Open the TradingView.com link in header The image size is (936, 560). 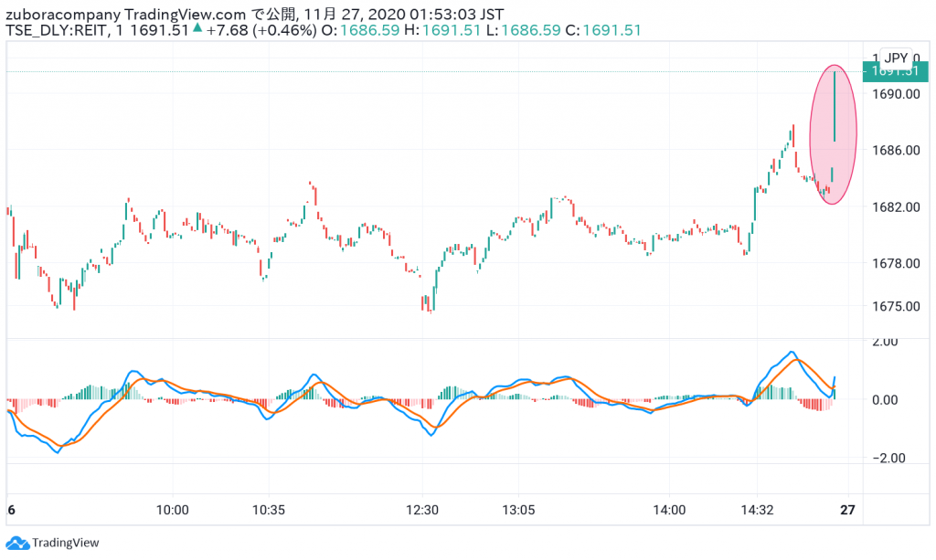[x=185, y=13]
